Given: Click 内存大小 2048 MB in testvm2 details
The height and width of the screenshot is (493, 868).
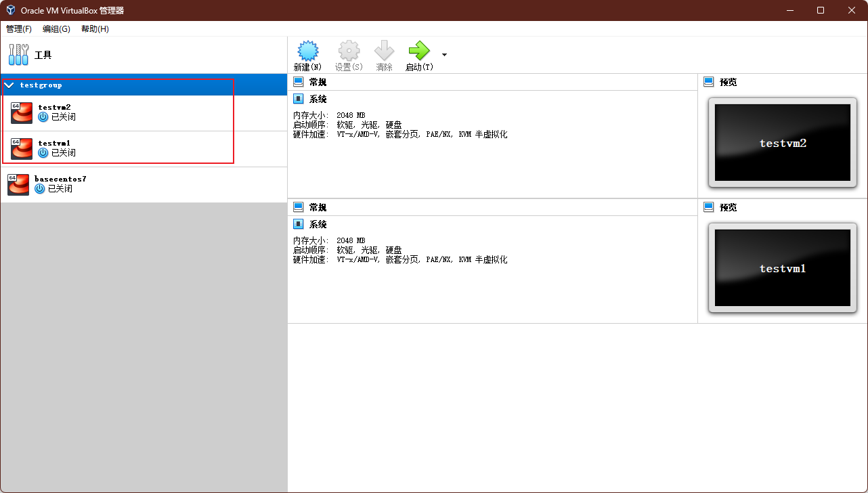Looking at the screenshot, I should coord(329,115).
